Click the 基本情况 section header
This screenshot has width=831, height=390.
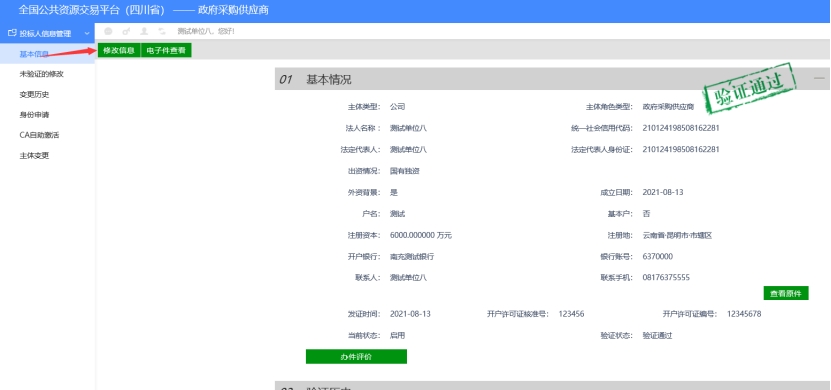pos(329,80)
